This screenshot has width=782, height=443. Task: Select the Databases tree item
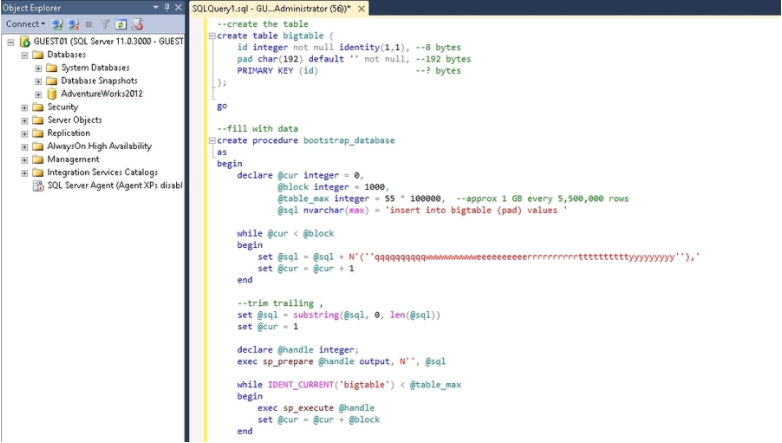[x=66, y=54]
